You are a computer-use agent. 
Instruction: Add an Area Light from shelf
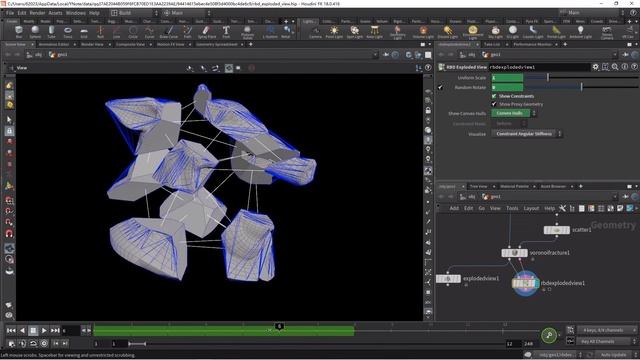point(374,31)
